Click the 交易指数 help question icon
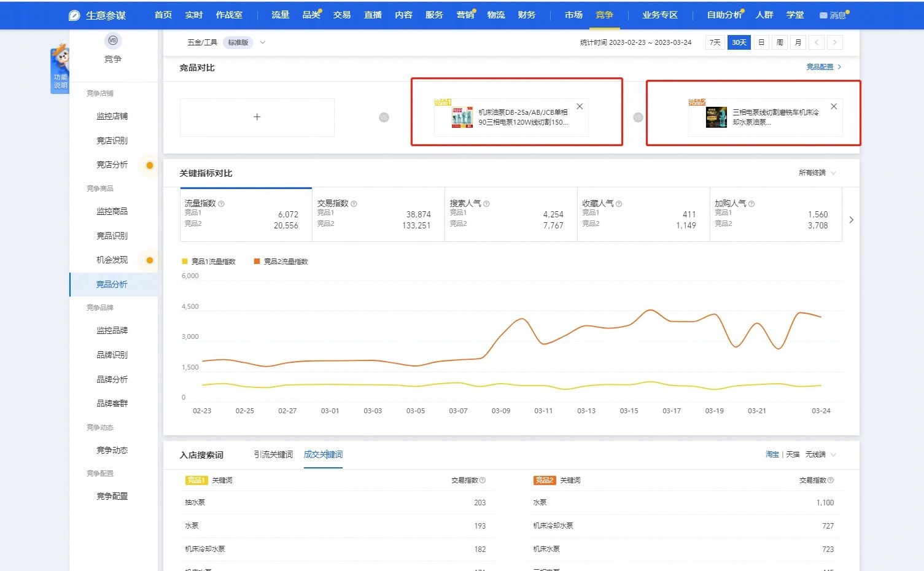 [354, 204]
